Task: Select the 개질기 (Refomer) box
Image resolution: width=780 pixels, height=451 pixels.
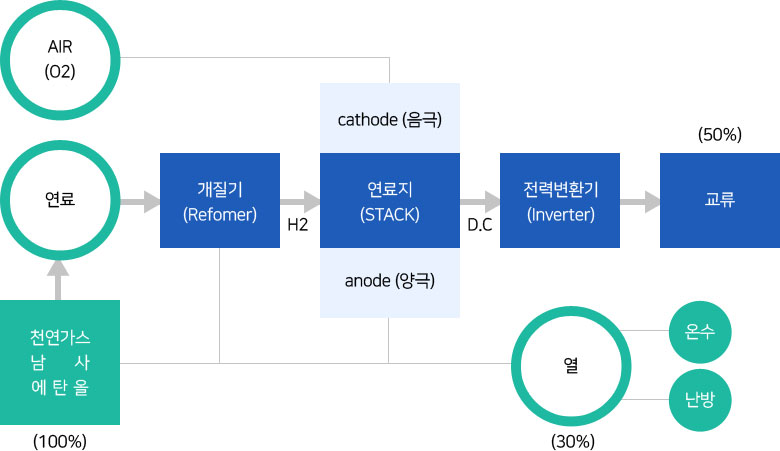Action: coord(220,200)
